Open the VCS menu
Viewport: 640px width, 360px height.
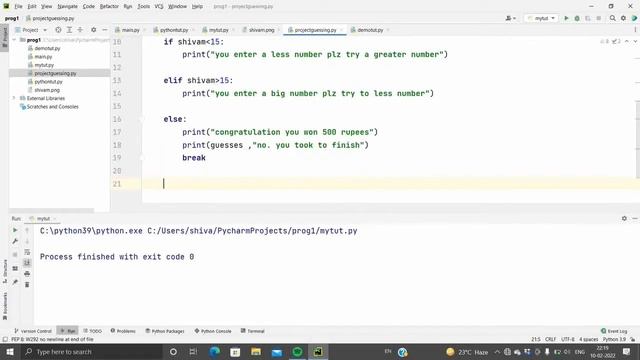159,7
